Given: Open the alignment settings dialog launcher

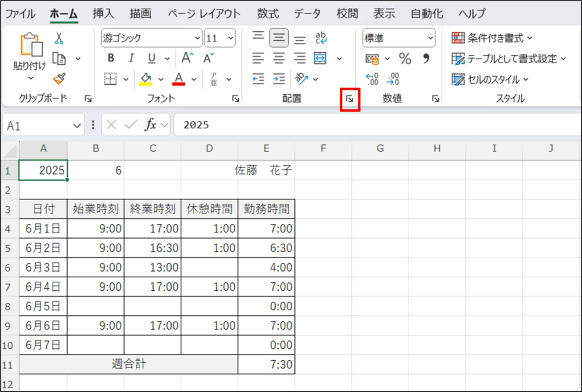Looking at the screenshot, I should 350,99.
